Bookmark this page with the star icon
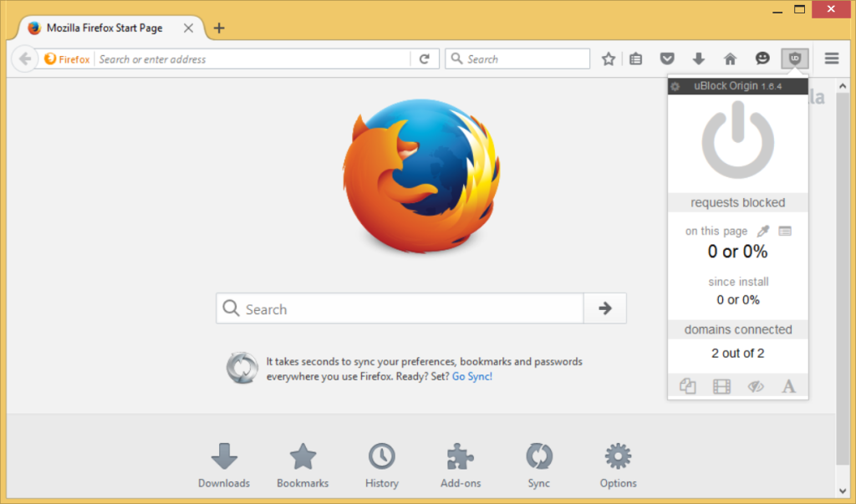 (x=609, y=59)
